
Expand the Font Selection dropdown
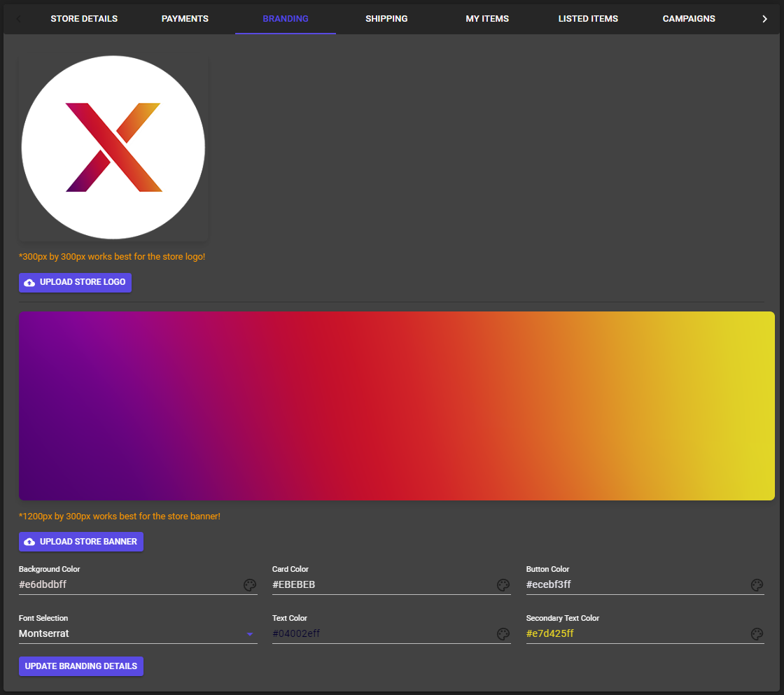pyautogui.click(x=137, y=634)
